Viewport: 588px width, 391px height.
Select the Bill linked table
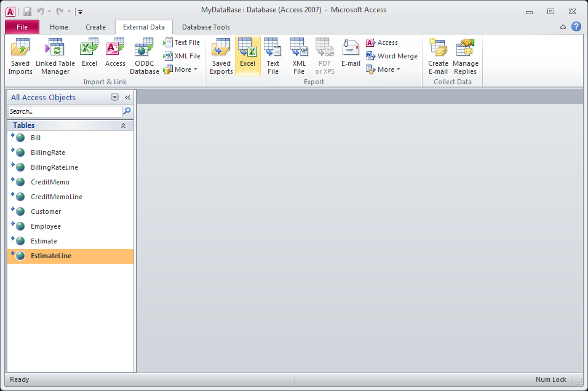(71, 138)
